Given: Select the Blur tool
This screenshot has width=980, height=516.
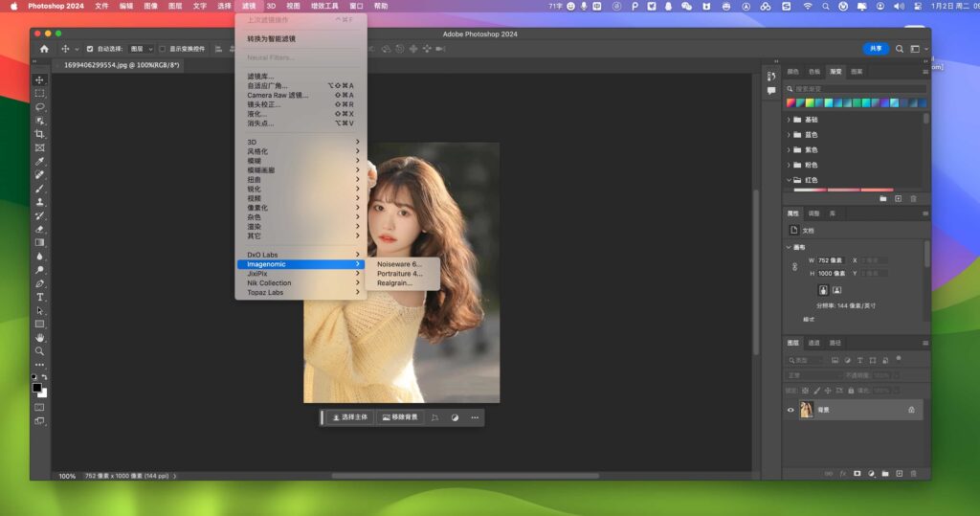Looking at the screenshot, I should pyautogui.click(x=39, y=257).
